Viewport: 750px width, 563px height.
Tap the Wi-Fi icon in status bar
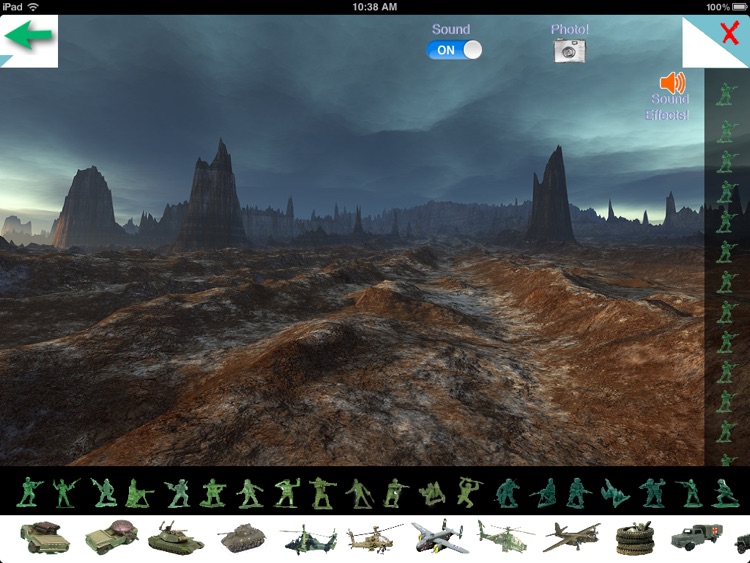[33, 7]
